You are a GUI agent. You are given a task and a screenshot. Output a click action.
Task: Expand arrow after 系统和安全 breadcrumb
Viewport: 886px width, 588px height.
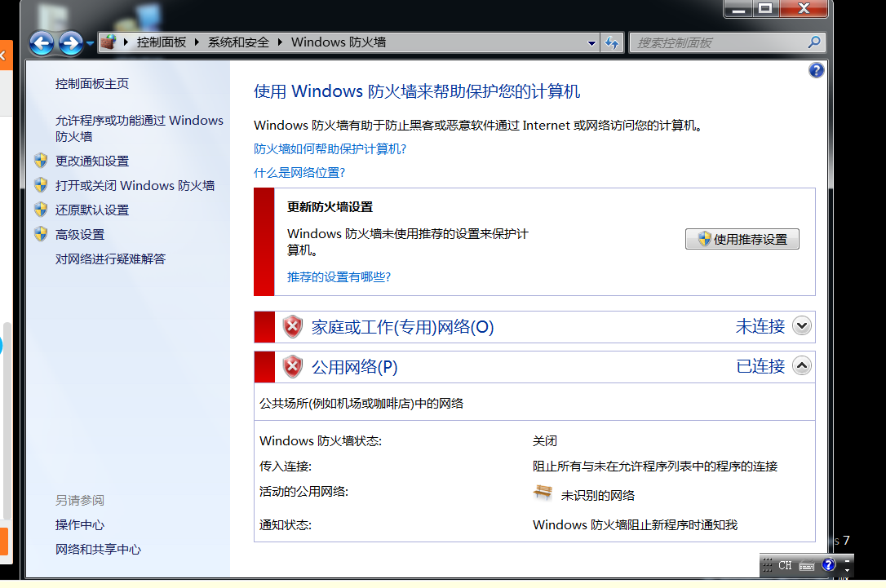[280, 42]
